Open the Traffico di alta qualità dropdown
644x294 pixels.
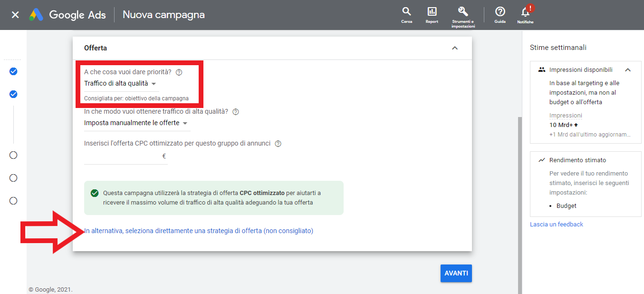(120, 84)
